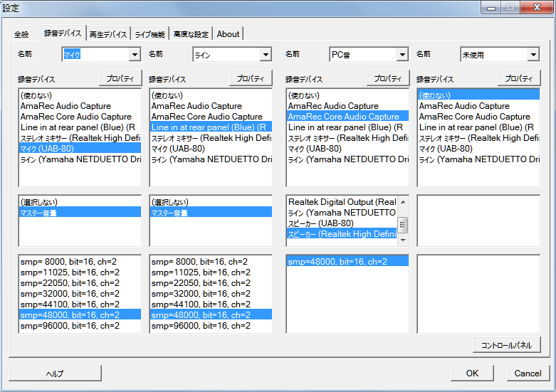The image size is (556, 392).
Task: Open the About tab
Action: [228, 34]
